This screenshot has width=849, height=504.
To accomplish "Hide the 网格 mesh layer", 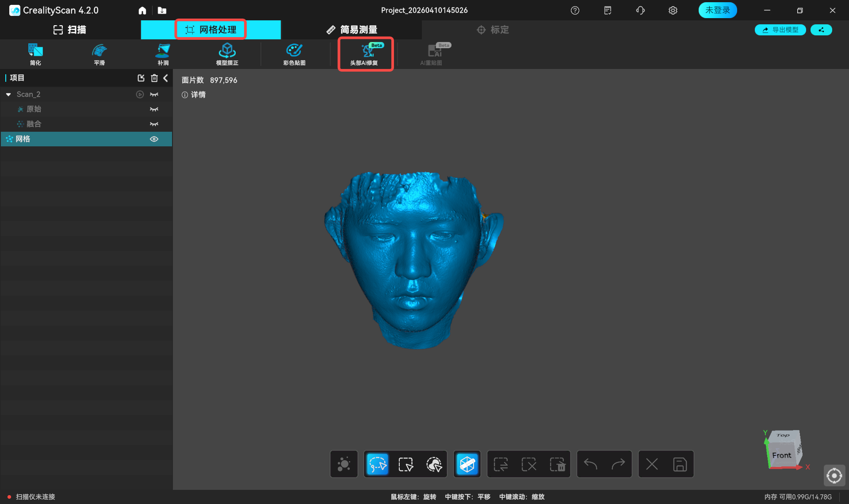I will pyautogui.click(x=154, y=139).
